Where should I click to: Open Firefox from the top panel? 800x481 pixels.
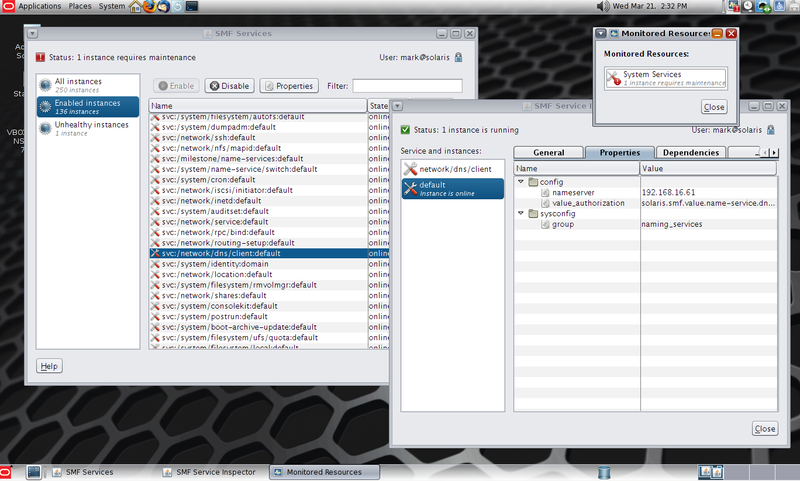[x=149, y=7]
